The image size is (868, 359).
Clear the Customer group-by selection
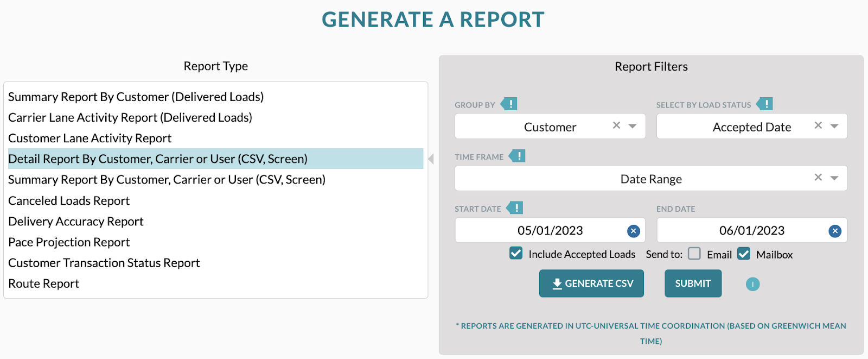coord(616,125)
